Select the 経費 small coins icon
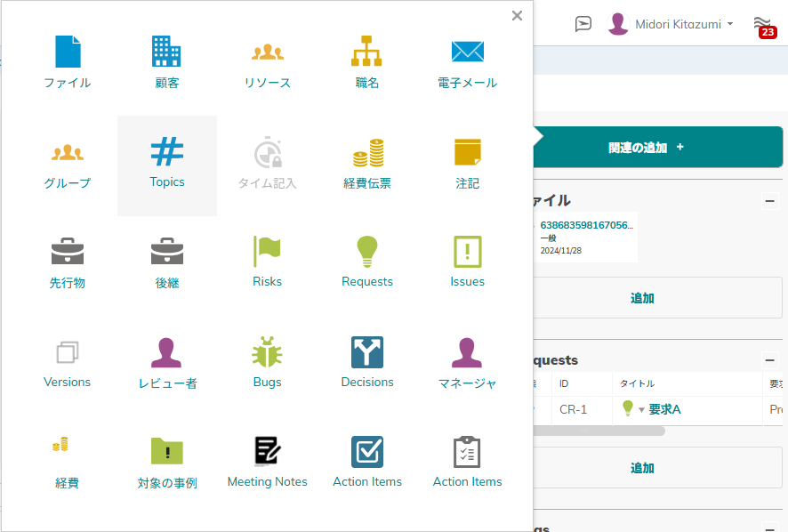The image size is (788, 532). click(x=60, y=444)
